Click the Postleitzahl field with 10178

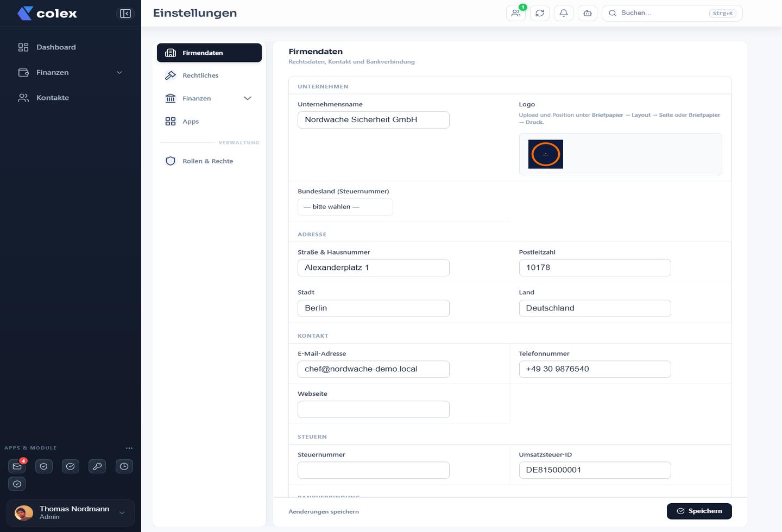coord(595,268)
